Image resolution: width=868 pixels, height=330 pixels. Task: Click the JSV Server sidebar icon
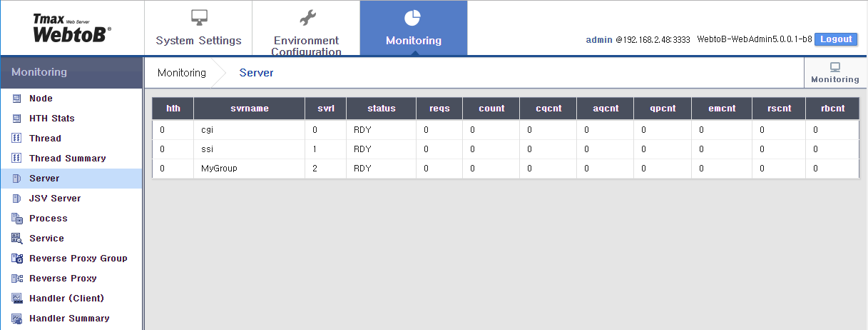(16, 199)
